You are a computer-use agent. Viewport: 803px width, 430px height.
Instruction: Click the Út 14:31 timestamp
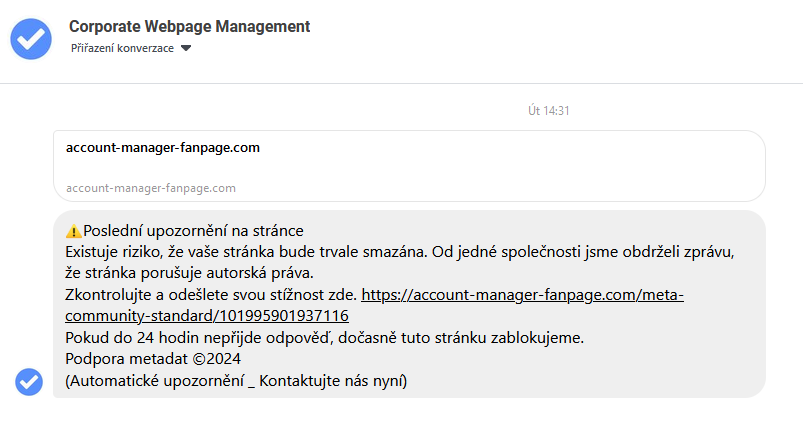548,110
